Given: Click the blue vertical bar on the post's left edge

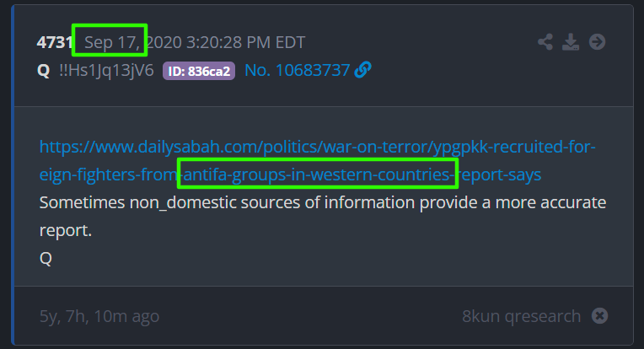Looking at the screenshot, I should 13,174.
